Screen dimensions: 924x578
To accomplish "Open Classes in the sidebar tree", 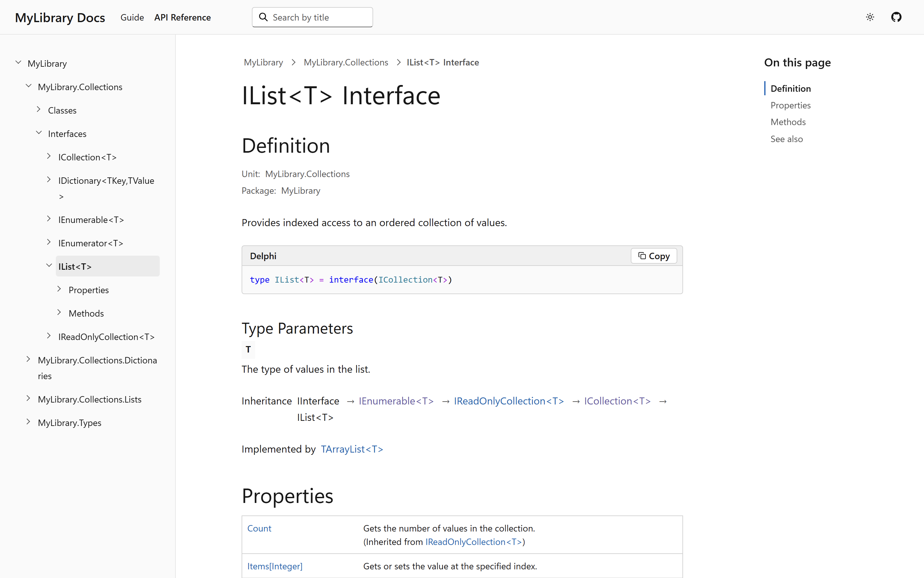I will [x=62, y=110].
